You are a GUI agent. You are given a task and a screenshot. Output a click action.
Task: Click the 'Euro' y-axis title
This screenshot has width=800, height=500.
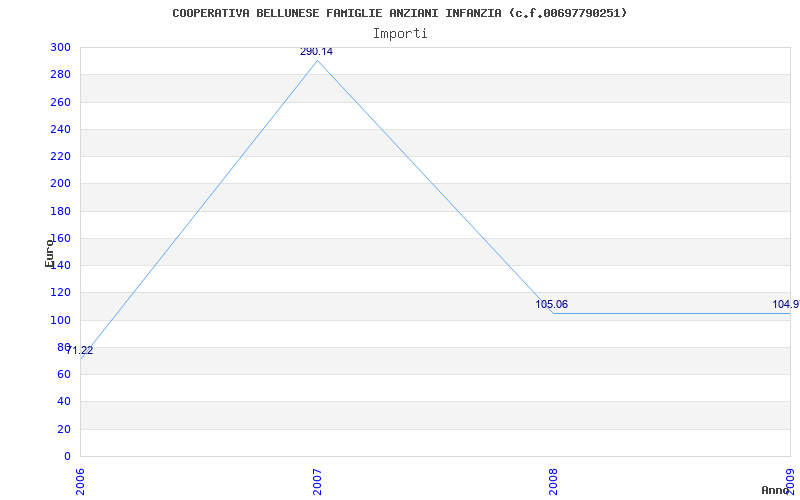49,253
